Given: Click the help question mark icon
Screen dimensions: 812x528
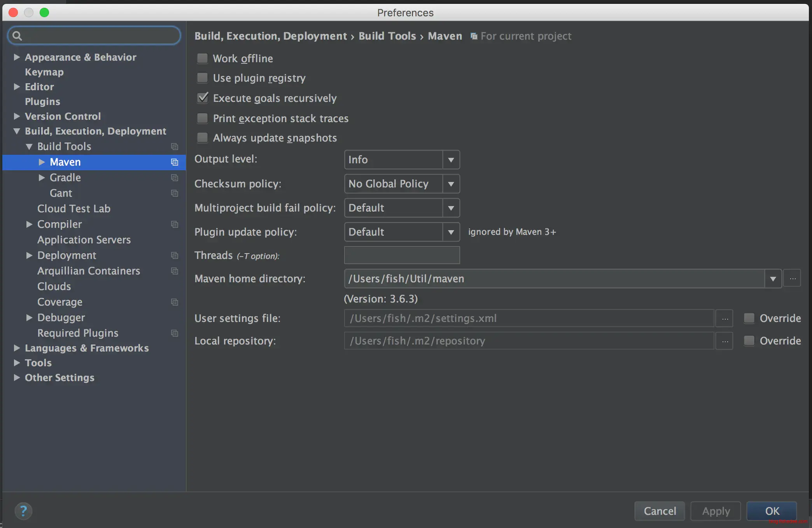Looking at the screenshot, I should click(x=23, y=511).
